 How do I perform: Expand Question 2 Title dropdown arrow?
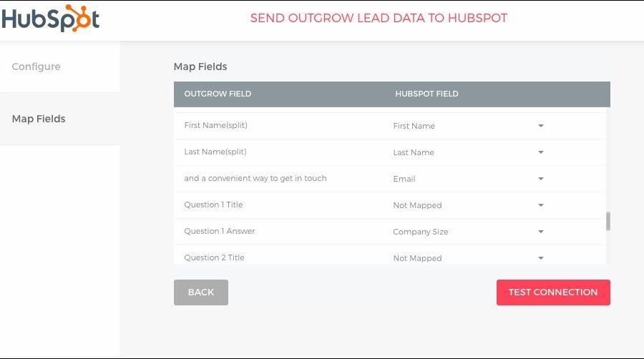pyautogui.click(x=541, y=257)
